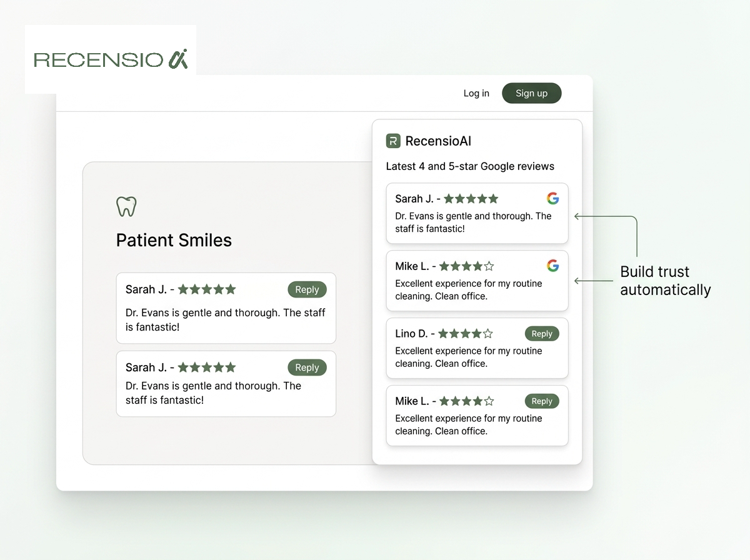This screenshot has width=750, height=560.
Task: Click the tooth icon above Patient Smiles
Action: click(126, 207)
